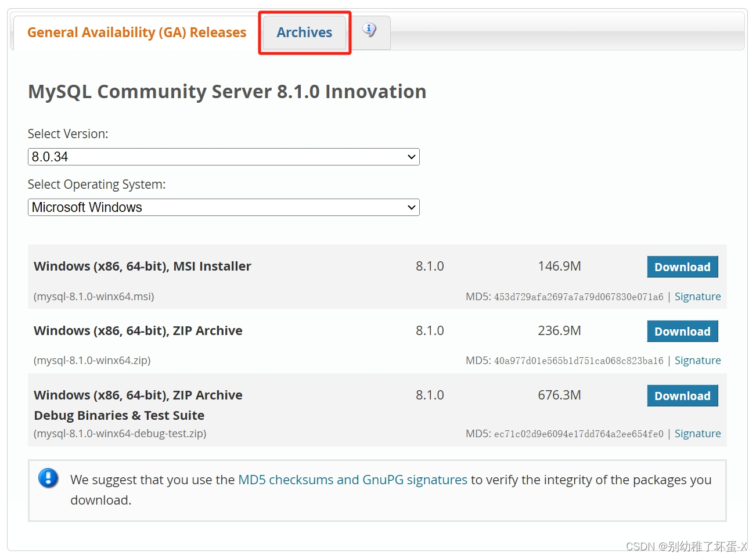Click the Select Version: label
This screenshot has width=756, height=558.
[x=68, y=134]
